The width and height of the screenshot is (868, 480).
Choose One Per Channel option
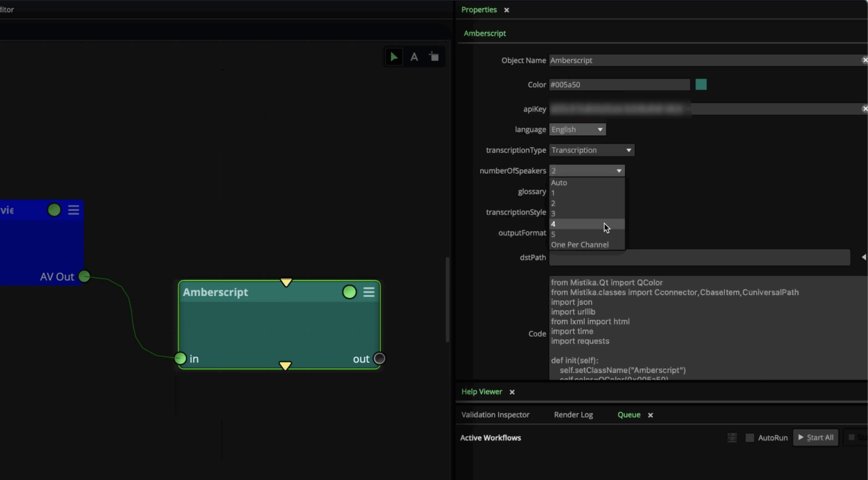click(x=587, y=245)
